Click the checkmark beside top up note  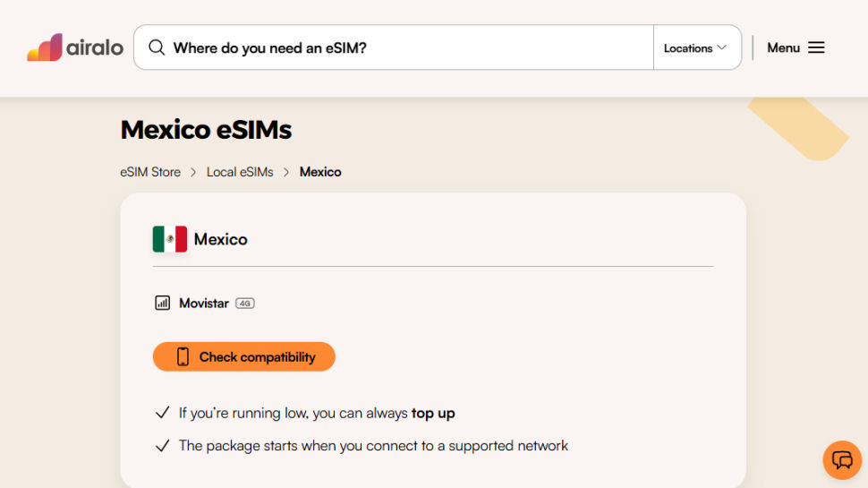[162, 413]
